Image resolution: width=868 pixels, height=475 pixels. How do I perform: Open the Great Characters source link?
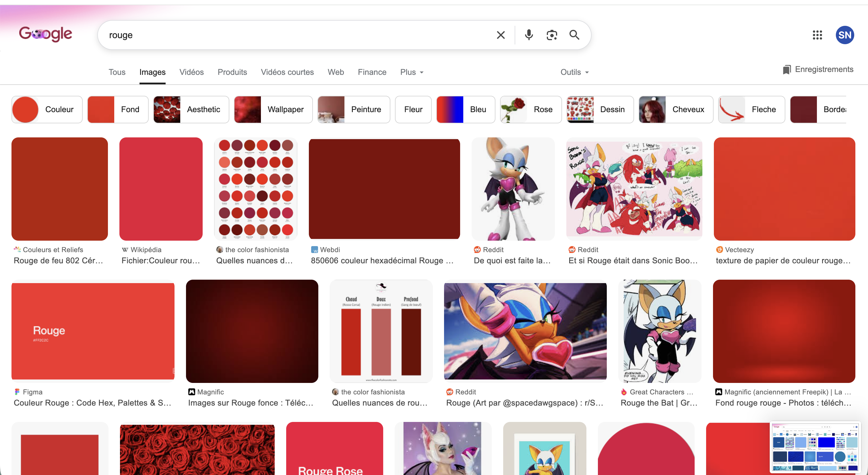click(x=657, y=392)
